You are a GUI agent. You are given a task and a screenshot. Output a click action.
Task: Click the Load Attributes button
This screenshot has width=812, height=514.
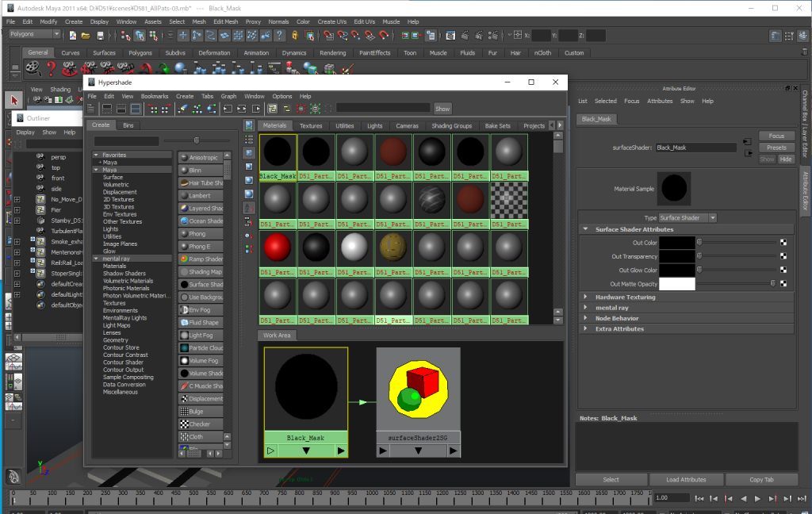pos(686,480)
